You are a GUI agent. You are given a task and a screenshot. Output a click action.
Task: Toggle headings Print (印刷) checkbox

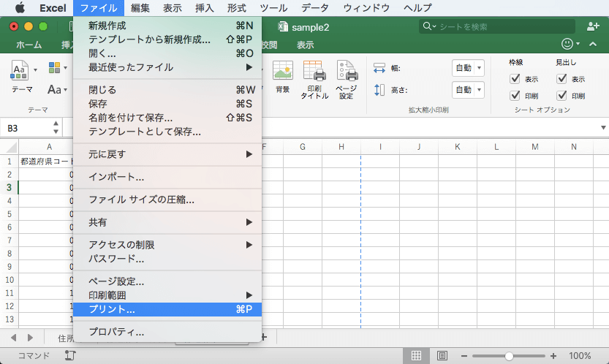pyautogui.click(x=561, y=96)
